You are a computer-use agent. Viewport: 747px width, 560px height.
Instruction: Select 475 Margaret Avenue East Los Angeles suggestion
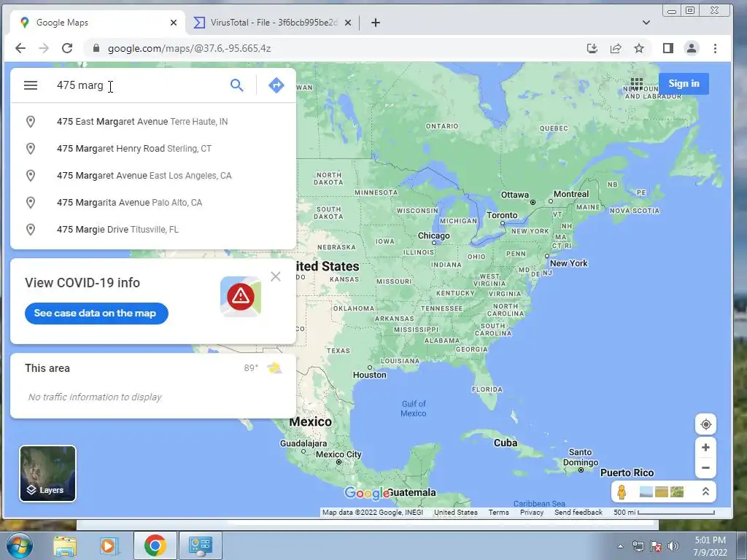(153, 176)
